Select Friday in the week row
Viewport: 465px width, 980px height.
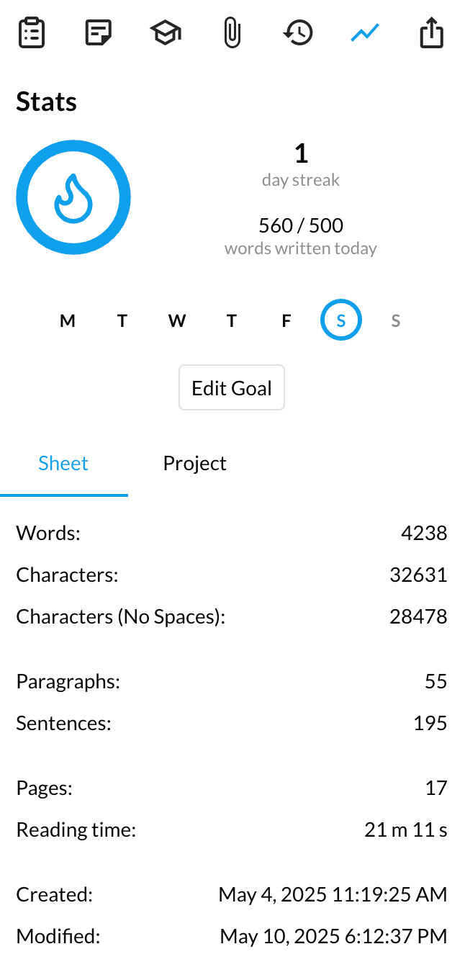click(286, 321)
